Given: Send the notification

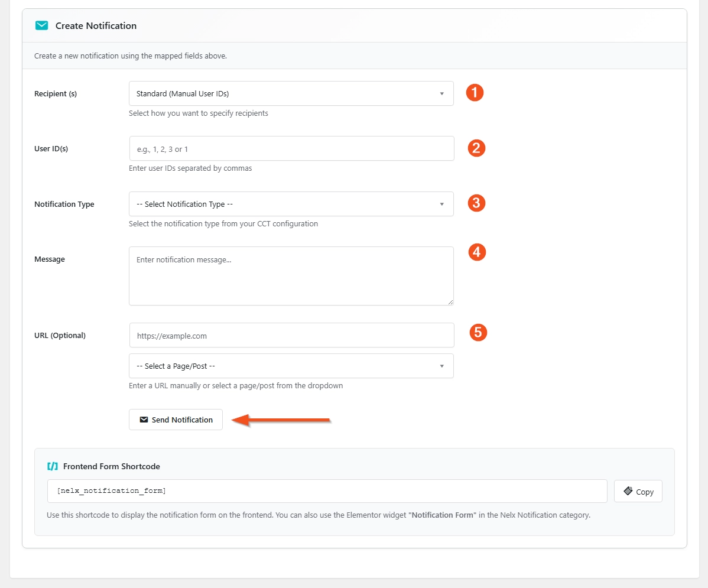Looking at the screenshot, I should pos(176,420).
